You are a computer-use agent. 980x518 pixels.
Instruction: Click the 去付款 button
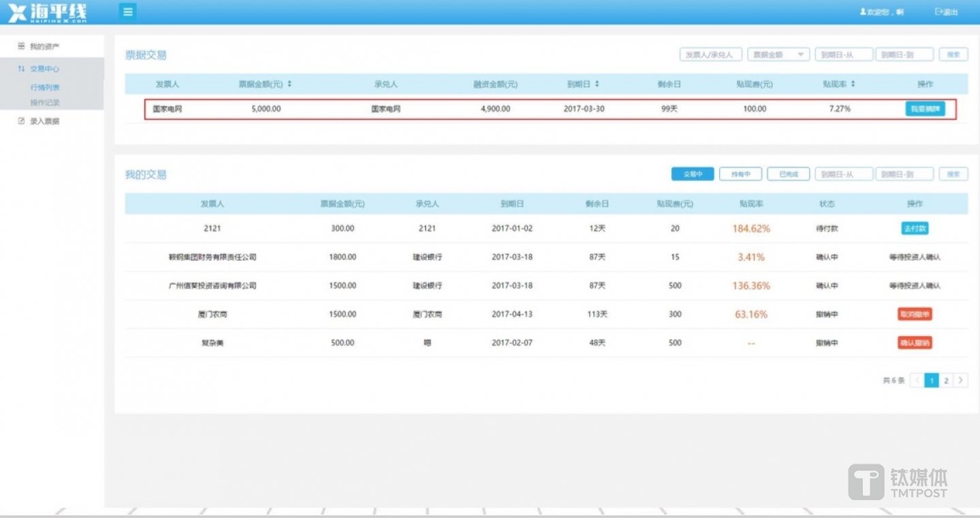(914, 229)
